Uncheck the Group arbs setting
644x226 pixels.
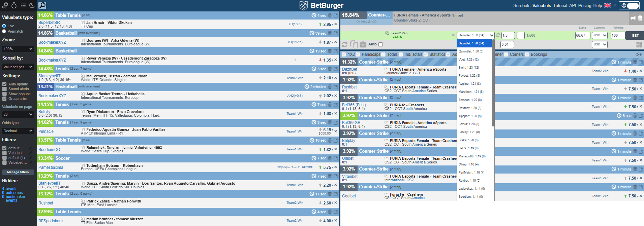(x=4, y=99)
